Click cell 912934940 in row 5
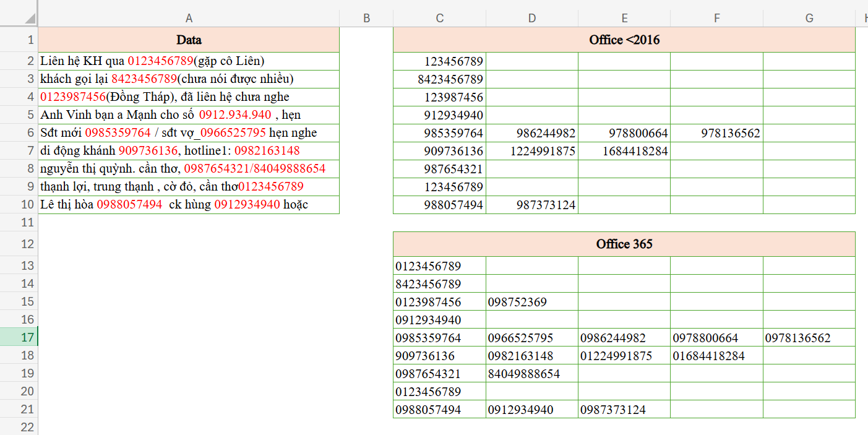Image resolution: width=868 pixels, height=435 pixels. click(440, 115)
